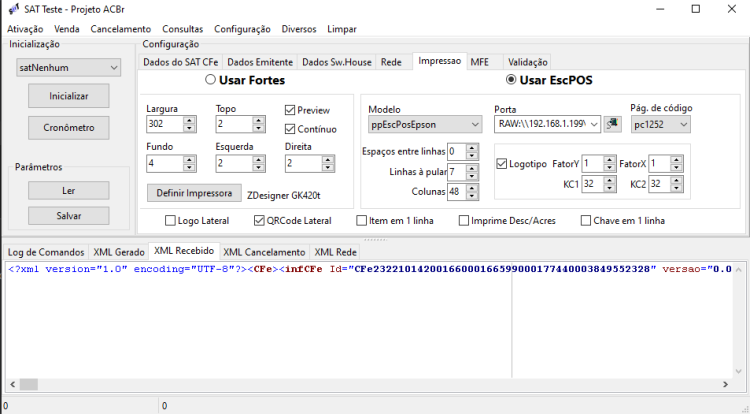Click the SAT Teste app icon in title bar

[x=14, y=9]
